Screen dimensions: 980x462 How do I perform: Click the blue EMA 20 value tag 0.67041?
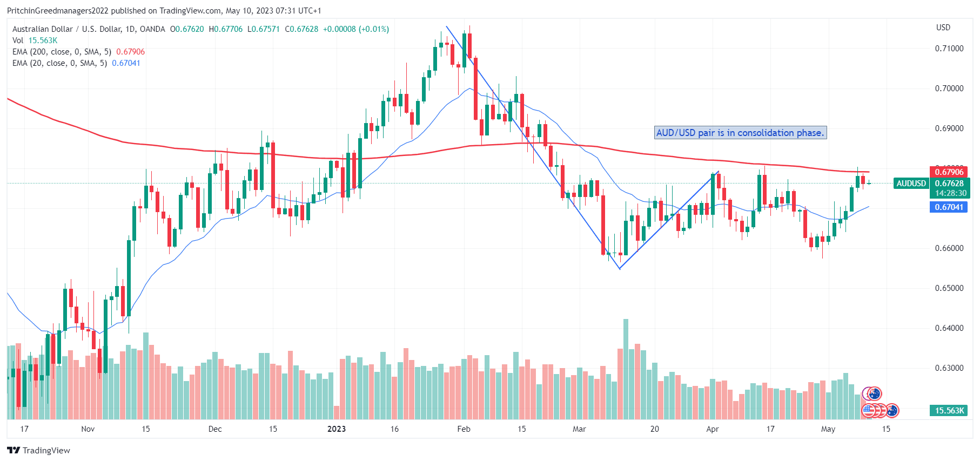pyautogui.click(x=949, y=207)
